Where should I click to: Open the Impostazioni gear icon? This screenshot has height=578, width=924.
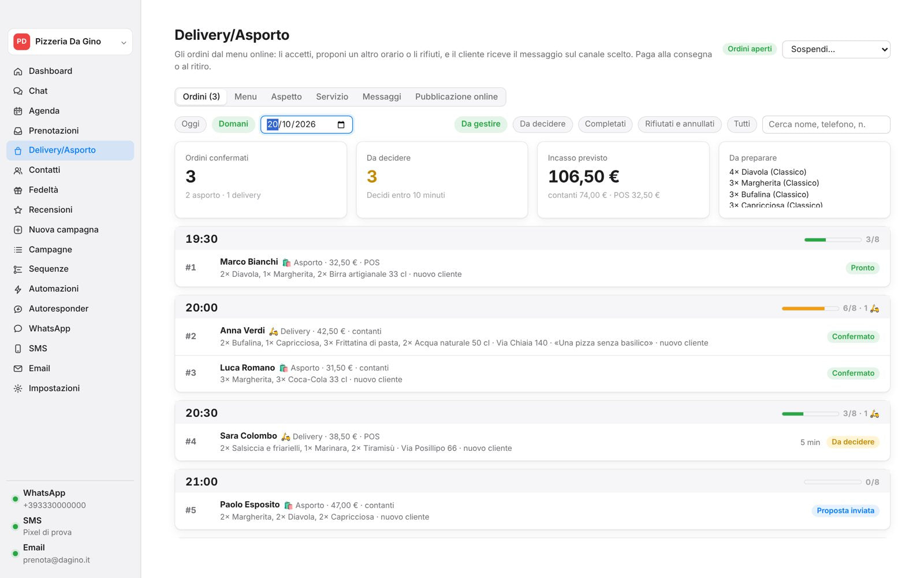tap(18, 388)
